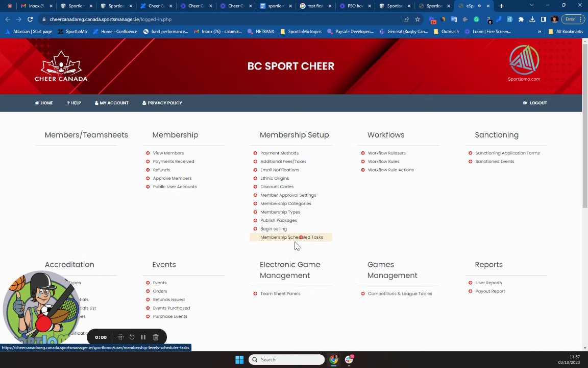Restart the recording with the restart icon

[x=132, y=337]
